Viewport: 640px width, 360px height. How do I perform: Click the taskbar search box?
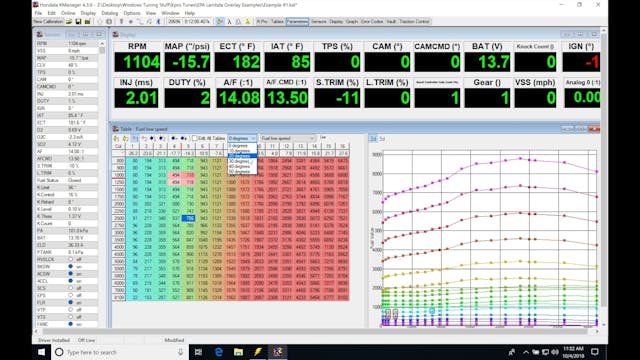click(x=120, y=352)
